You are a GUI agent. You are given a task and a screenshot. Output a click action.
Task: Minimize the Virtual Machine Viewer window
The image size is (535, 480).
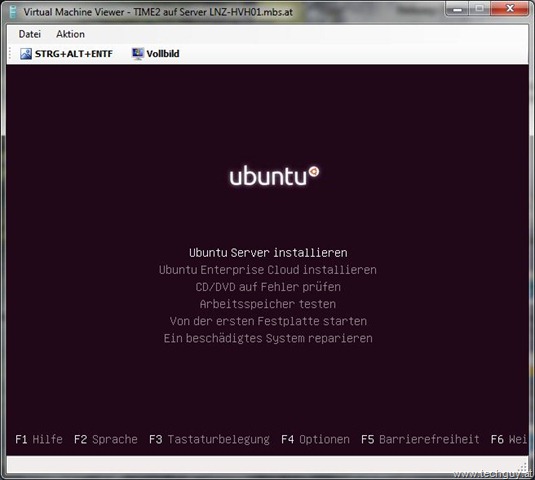tap(457, 9)
